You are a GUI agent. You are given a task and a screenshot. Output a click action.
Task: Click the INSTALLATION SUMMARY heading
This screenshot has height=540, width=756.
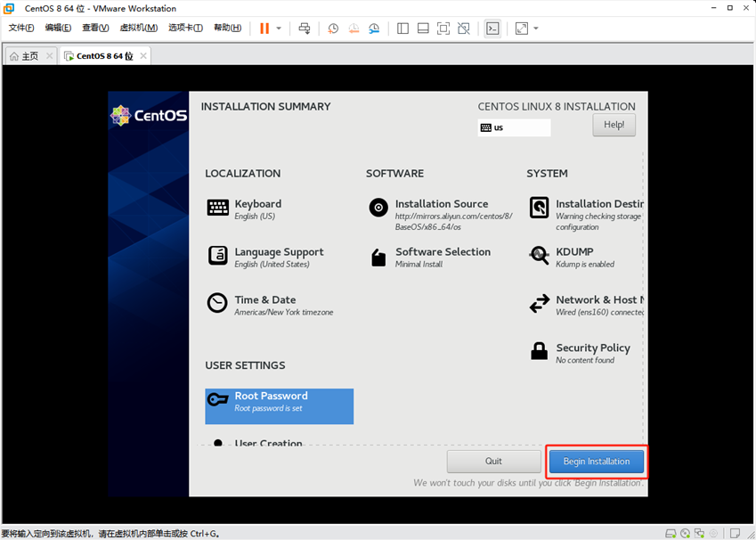point(265,107)
